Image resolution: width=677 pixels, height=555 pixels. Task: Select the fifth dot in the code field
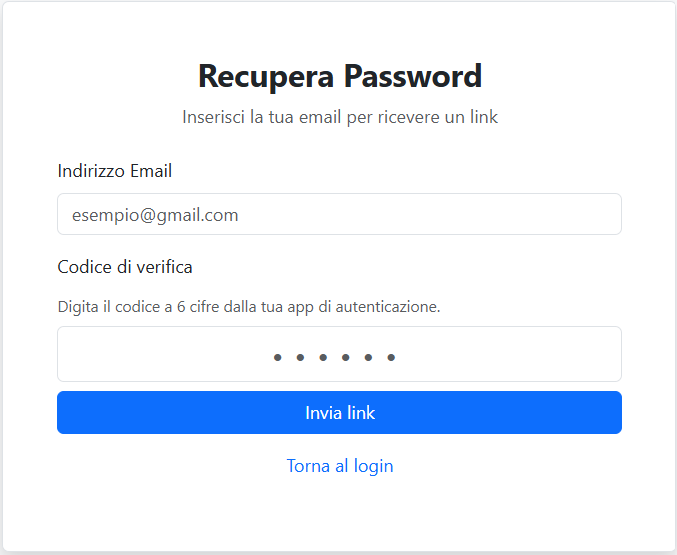pos(368,357)
